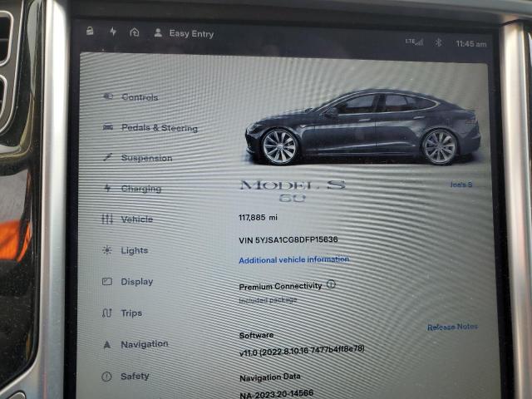532x399 pixels.
Task: Open the Safety menu item
Action: (x=135, y=377)
